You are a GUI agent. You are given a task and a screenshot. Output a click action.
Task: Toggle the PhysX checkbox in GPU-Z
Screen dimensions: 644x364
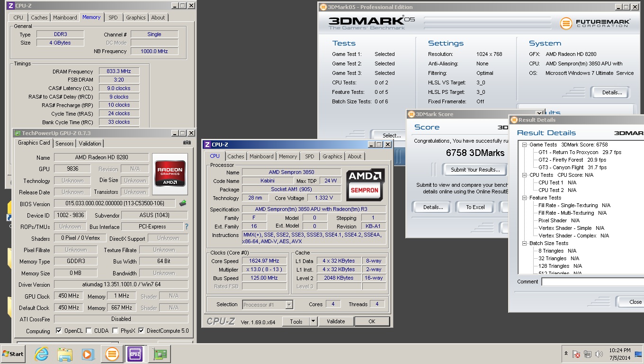pyautogui.click(x=115, y=331)
